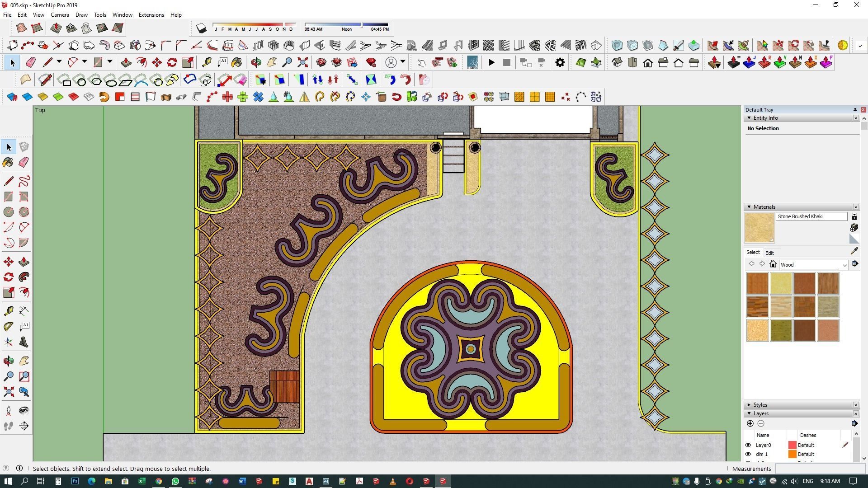The height and width of the screenshot is (488, 868).
Task: Click the Add Layer plus button
Action: [750, 424]
